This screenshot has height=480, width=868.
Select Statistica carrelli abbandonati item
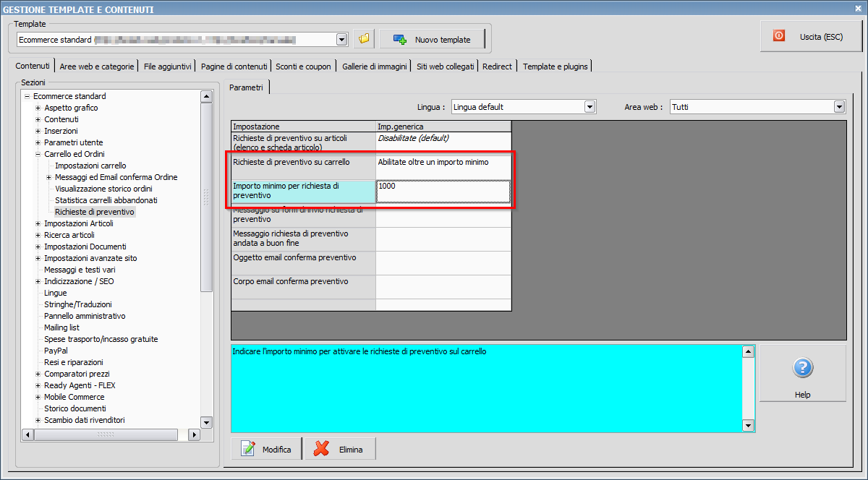click(x=106, y=200)
